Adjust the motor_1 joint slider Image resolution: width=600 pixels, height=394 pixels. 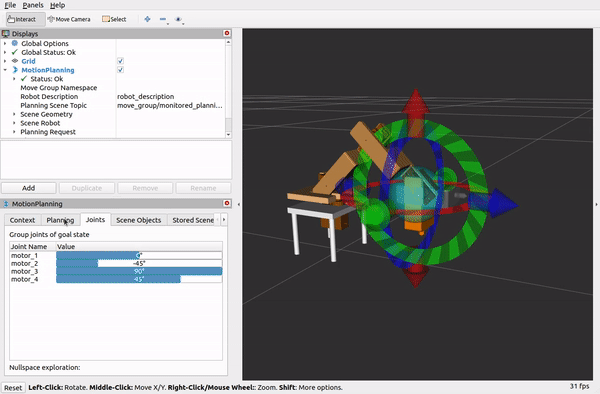[139, 255]
